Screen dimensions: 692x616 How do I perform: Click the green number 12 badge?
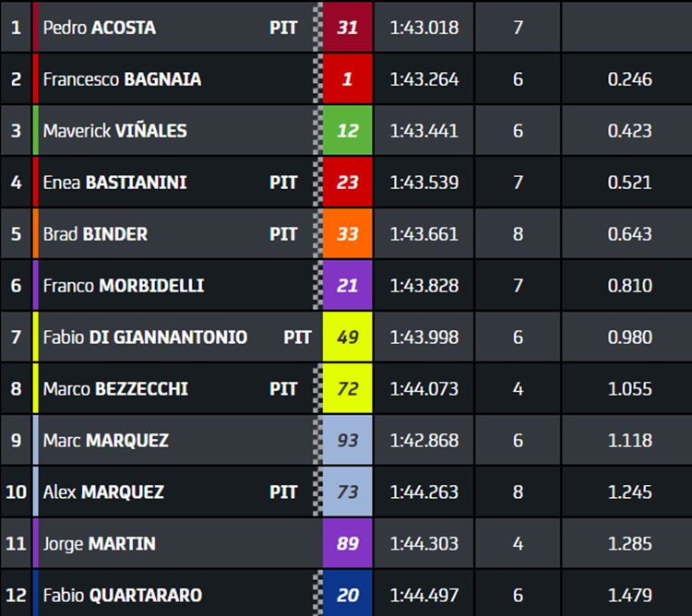point(347,131)
